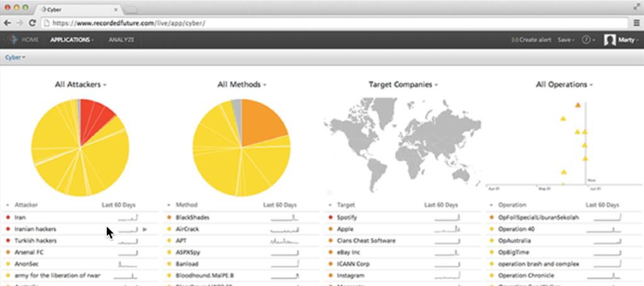
Task: Click the OpBigTime operation row
Action: (x=564, y=252)
